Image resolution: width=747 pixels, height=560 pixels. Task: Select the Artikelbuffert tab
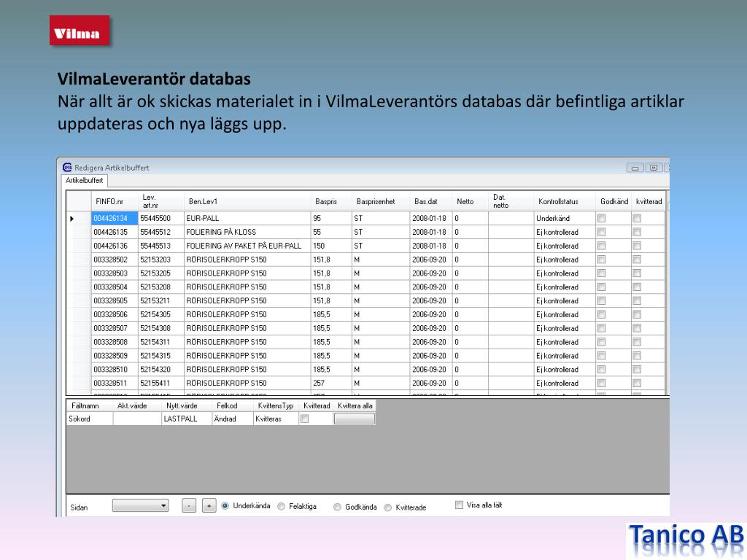pos(85,181)
